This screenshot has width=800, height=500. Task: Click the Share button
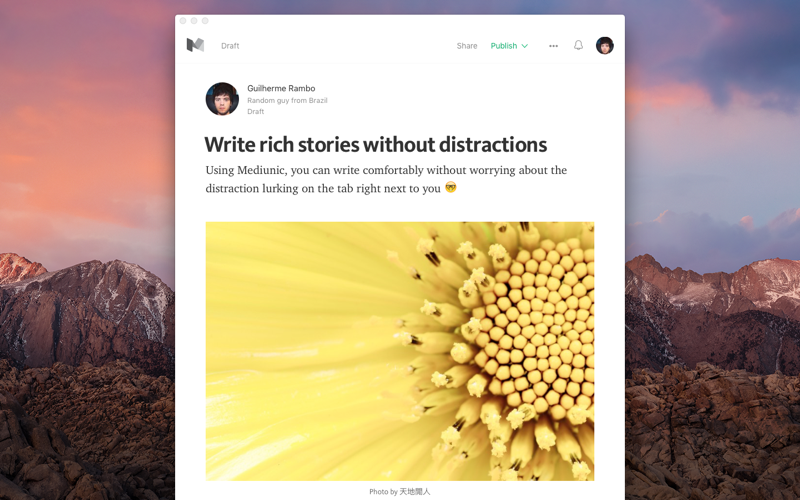[x=467, y=46]
